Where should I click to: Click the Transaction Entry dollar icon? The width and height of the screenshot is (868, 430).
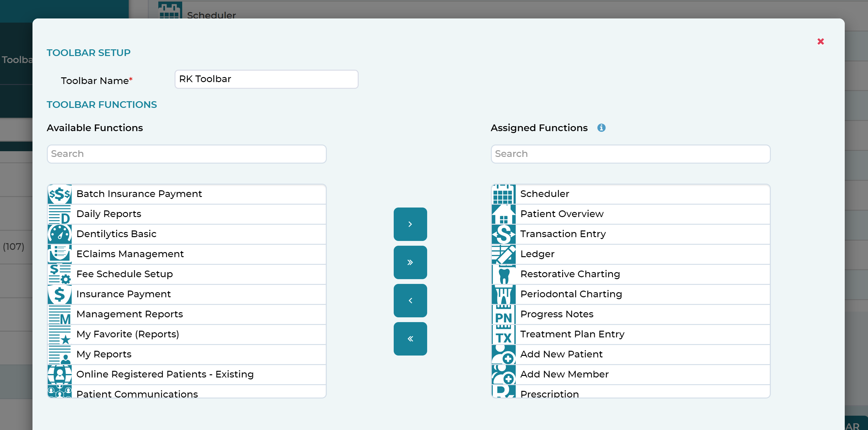click(503, 234)
